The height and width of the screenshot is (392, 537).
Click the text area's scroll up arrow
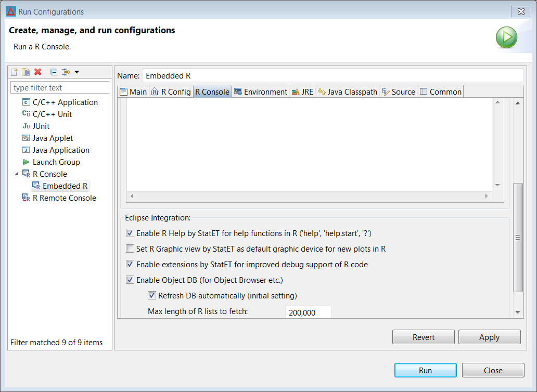click(497, 102)
